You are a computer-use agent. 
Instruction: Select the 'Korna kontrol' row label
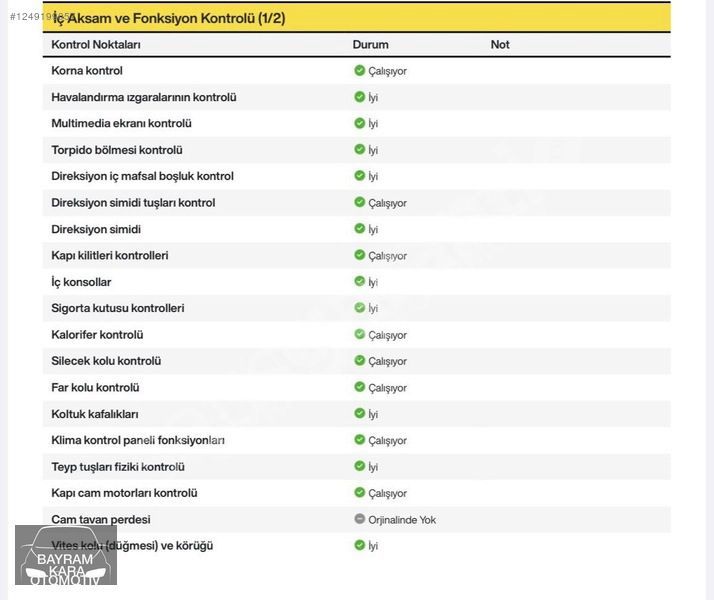(x=87, y=71)
